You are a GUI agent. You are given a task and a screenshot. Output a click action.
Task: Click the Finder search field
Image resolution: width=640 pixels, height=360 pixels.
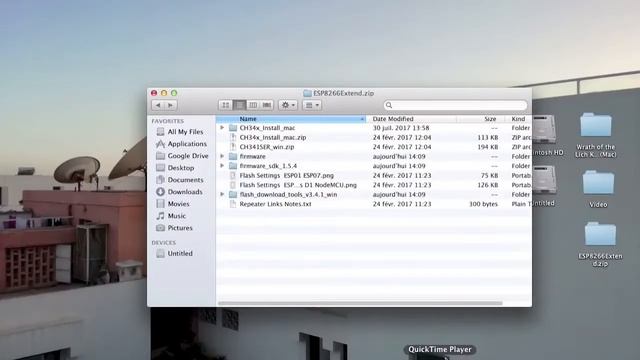pyautogui.click(x=455, y=105)
